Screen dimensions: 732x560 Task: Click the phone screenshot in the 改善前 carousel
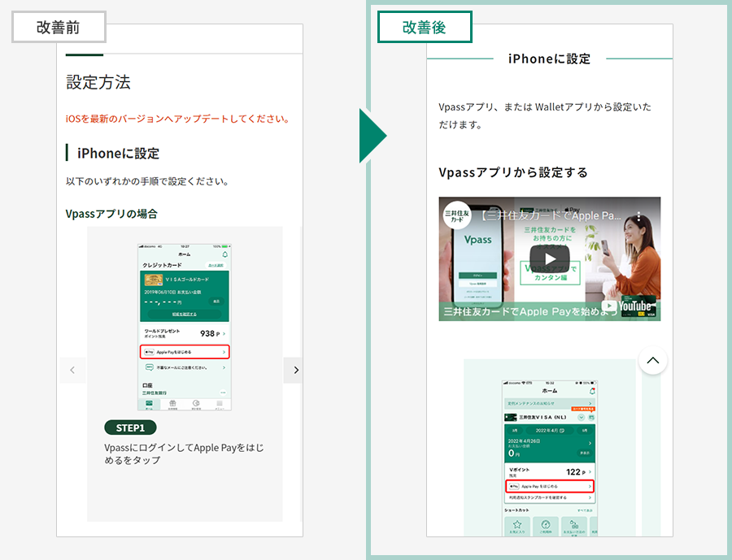(185, 327)
